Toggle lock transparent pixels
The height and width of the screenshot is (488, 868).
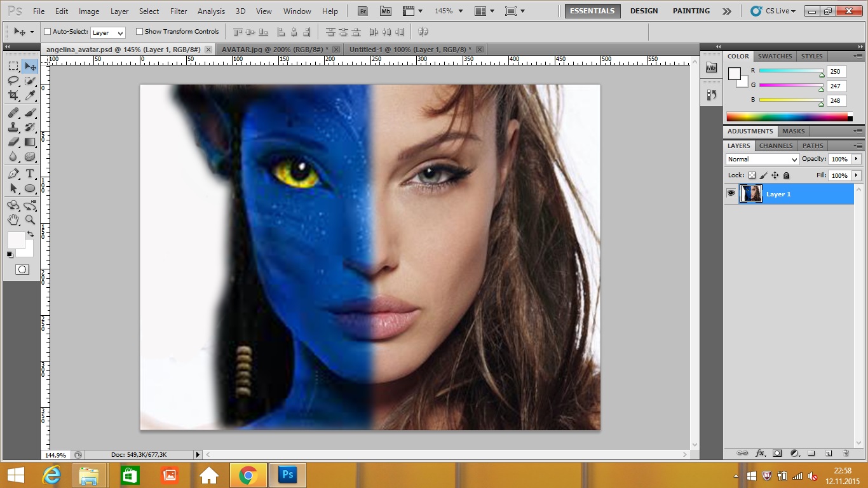coord(752,175)
